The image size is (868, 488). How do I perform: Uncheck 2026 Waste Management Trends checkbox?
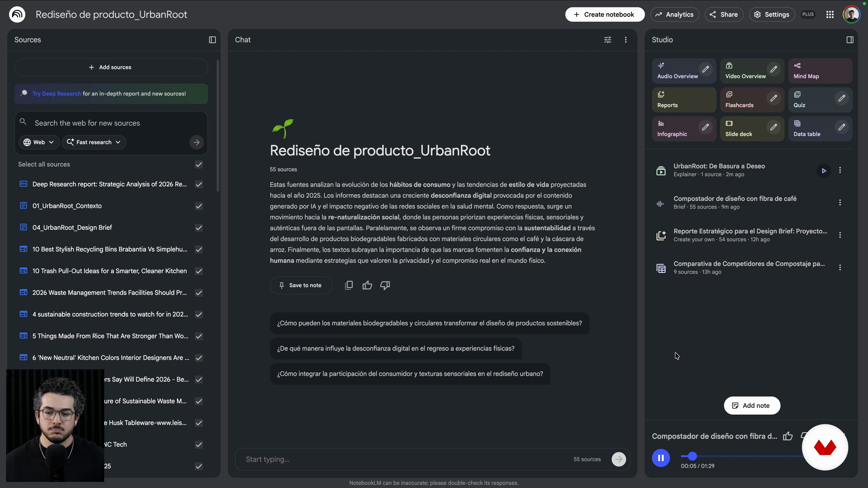click(199, 293)
